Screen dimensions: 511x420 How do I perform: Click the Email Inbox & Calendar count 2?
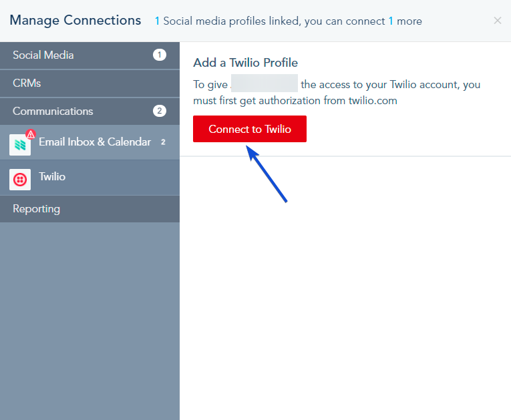[x=163, y=142]
